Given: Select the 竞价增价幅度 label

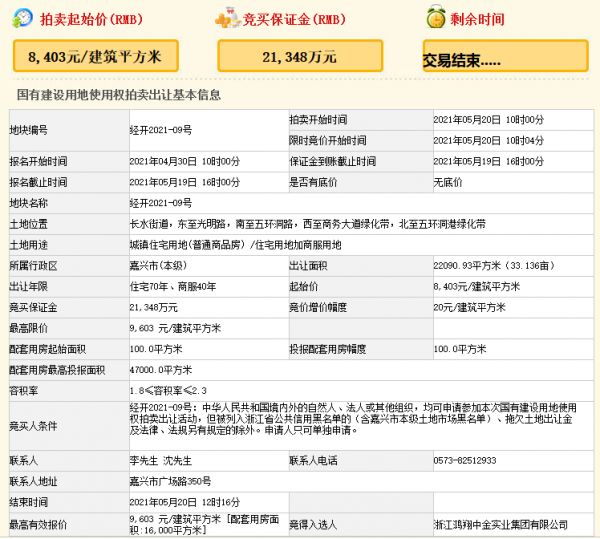Looking at the screenshot, I should point(318,307).
